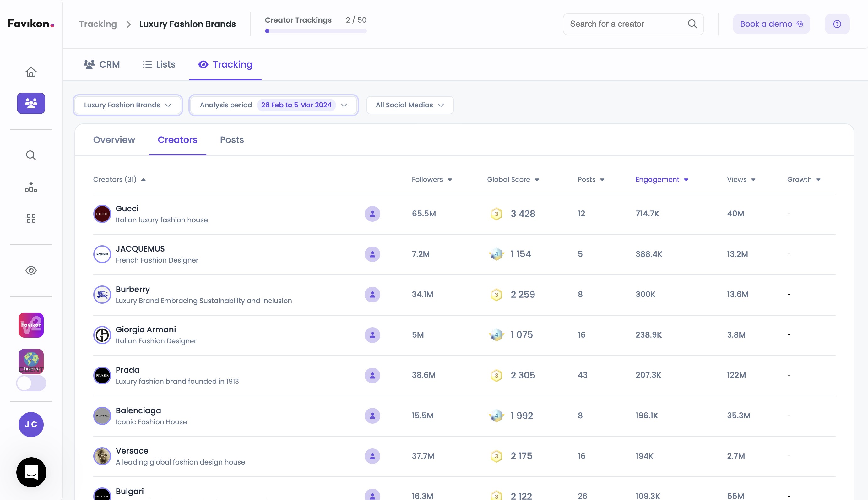Switch to the CRM tab
Screen dimensions: 868x500
point(102,65)
